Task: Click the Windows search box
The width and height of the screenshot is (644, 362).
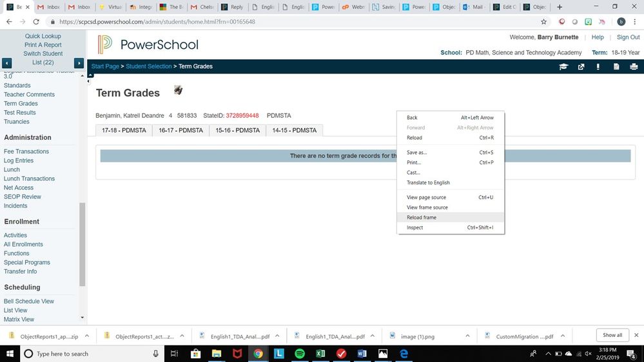Action: click(92, 354)
